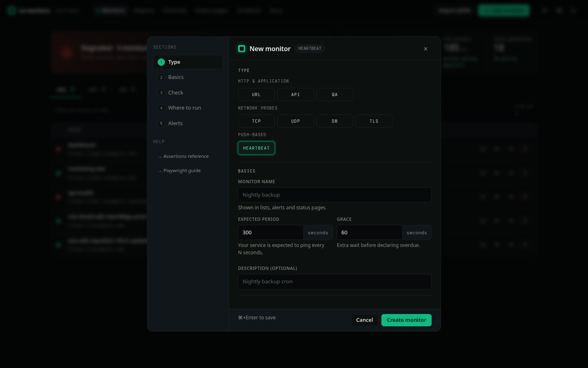The height and width of the screenshot is (368, 588).
Task: Click the step 3 number icon
Action: click(x=161, y=93)
